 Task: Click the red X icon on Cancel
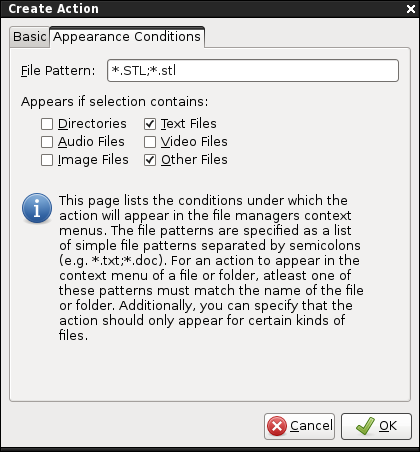click(x=277, y=426)
